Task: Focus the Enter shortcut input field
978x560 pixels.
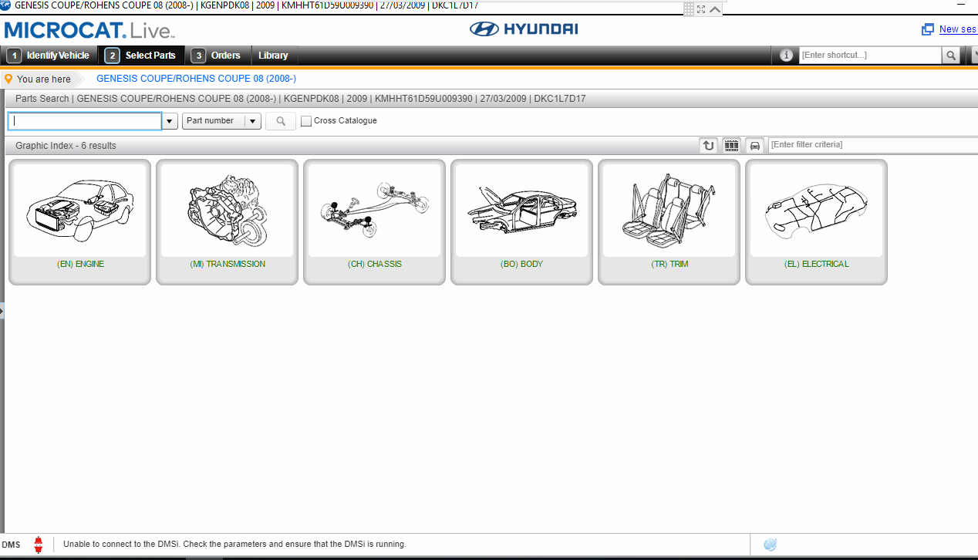Action: pyautogui.click(x=870, y=56)
